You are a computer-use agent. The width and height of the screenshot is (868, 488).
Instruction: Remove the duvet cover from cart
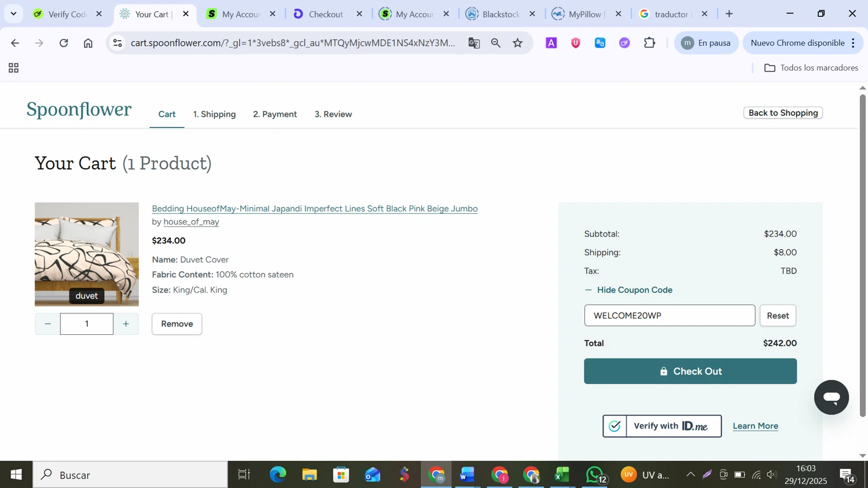pos(177,324)
